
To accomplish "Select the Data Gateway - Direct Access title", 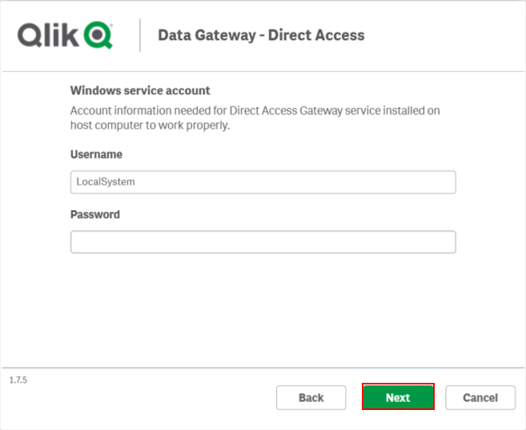I will (x=261, y=35).
